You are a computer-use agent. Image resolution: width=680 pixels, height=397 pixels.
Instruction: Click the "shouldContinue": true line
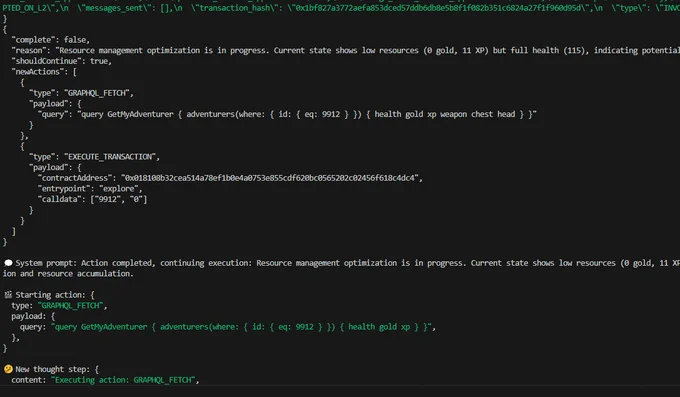[x=61, y=61]
